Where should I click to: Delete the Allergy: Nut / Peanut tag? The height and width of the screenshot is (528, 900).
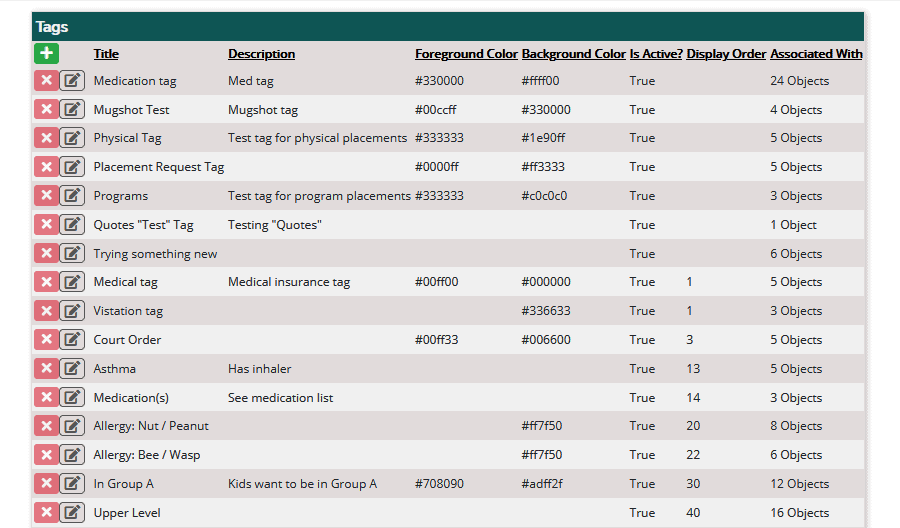(46, 426)
